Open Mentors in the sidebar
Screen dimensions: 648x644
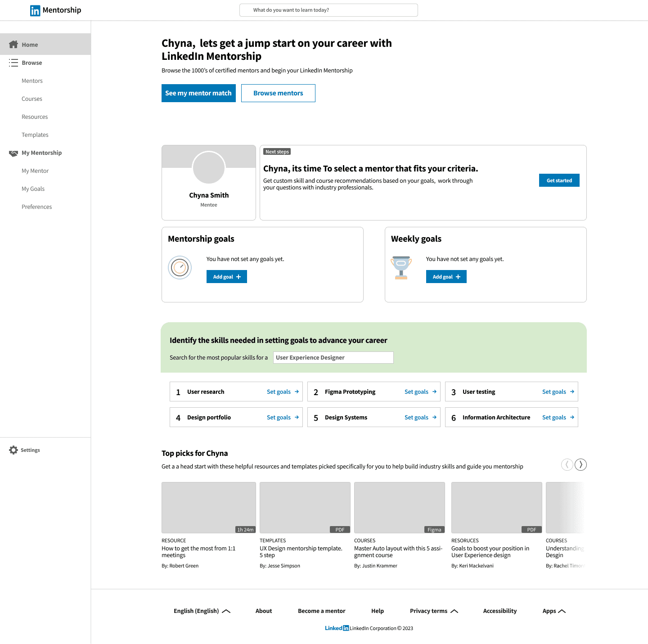click(32, 81)
